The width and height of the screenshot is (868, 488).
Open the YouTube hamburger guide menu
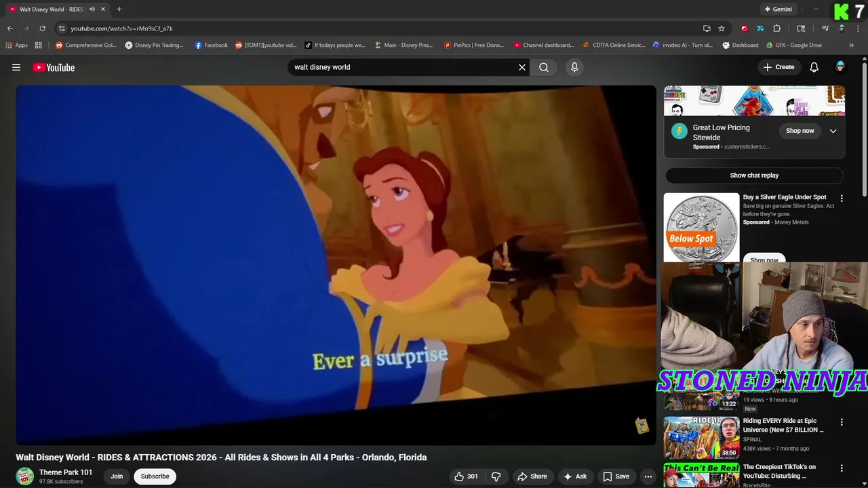[x=16, y=67]
